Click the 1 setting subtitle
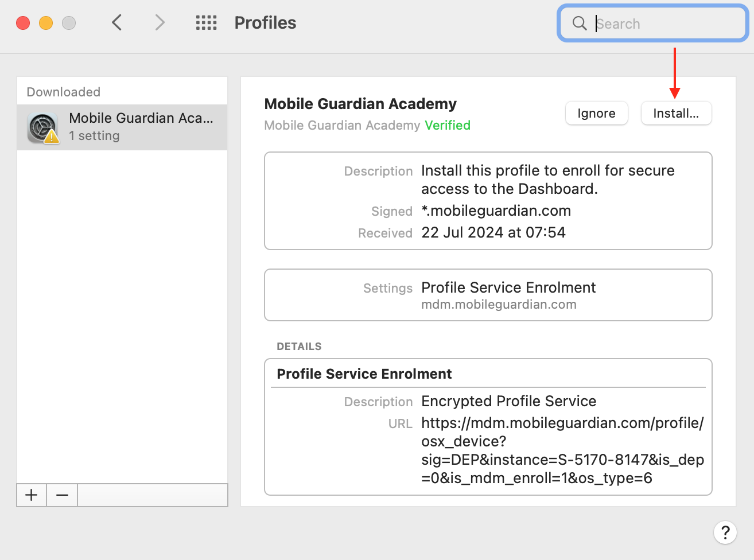Image resolution: width=754 pixels, height=560 pixels. click(x=94, y=136)
